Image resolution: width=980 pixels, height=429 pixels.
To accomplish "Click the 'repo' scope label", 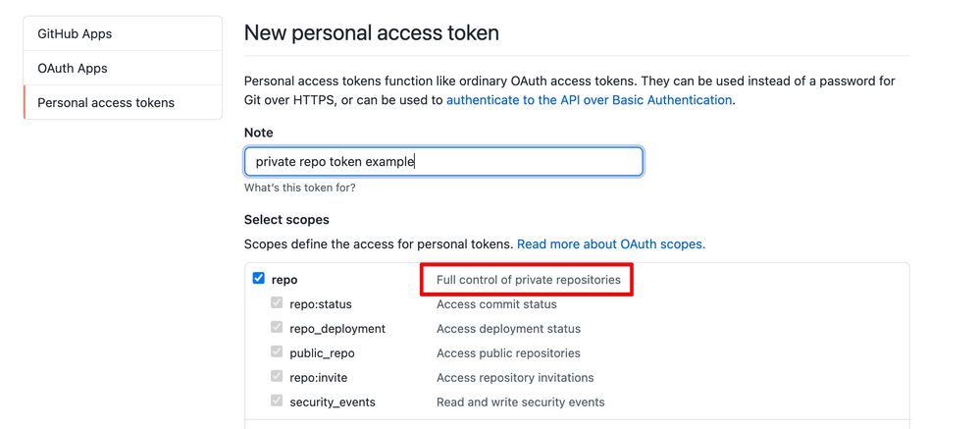I will (284, 280).
